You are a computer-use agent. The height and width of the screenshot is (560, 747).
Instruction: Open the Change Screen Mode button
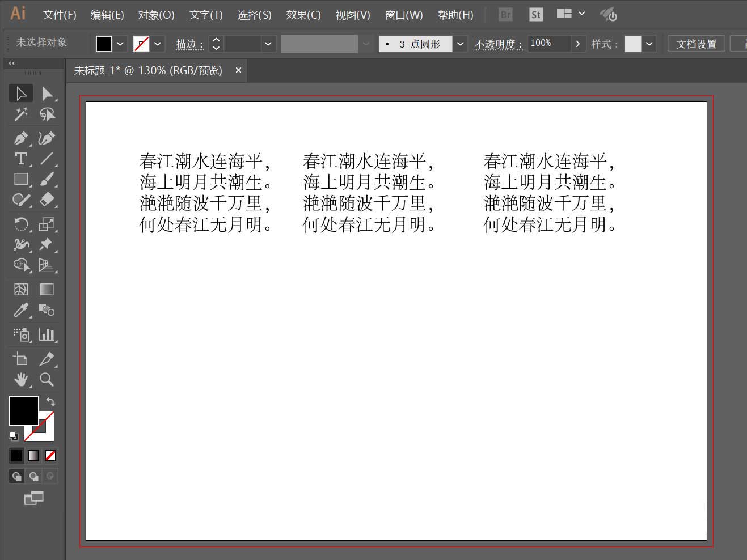[x=34, y=498]
